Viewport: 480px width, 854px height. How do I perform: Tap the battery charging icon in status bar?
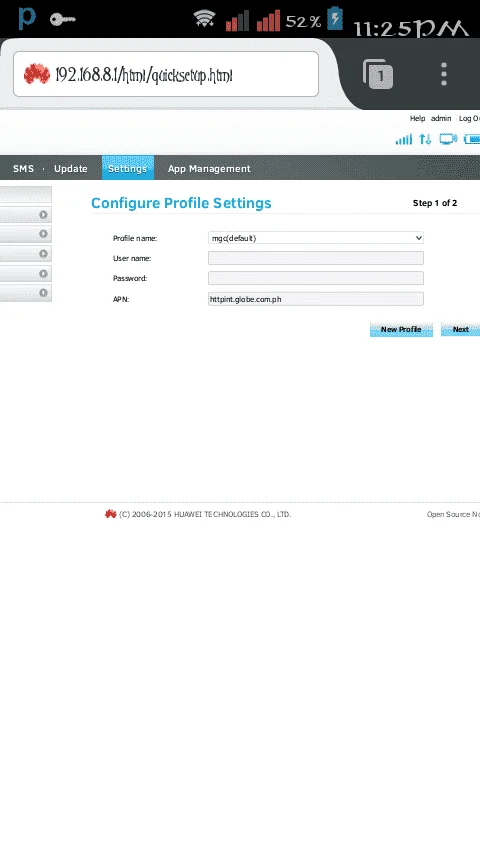pyautogui.click(x=335, y=19)
